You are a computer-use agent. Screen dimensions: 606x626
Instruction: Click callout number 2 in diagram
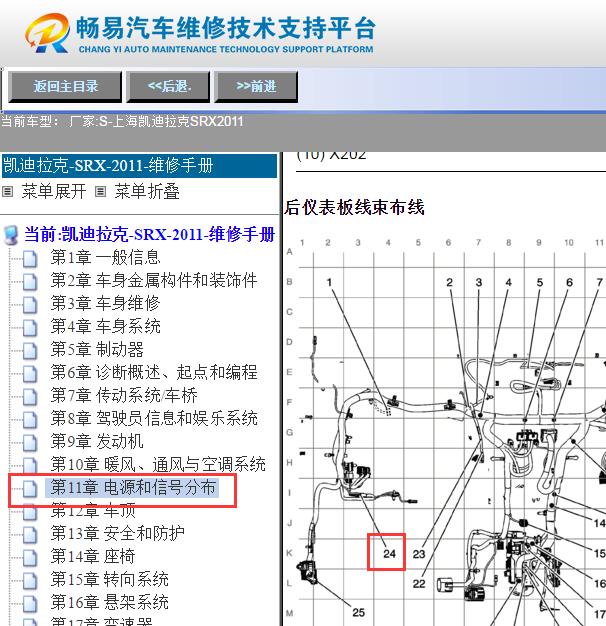pos(450,282)
